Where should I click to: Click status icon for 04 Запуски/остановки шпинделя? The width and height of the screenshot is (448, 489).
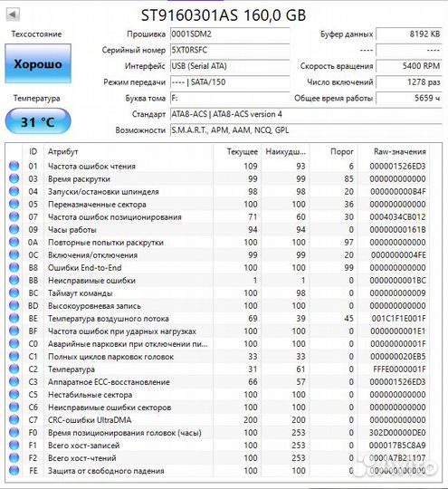coord(14,191)
